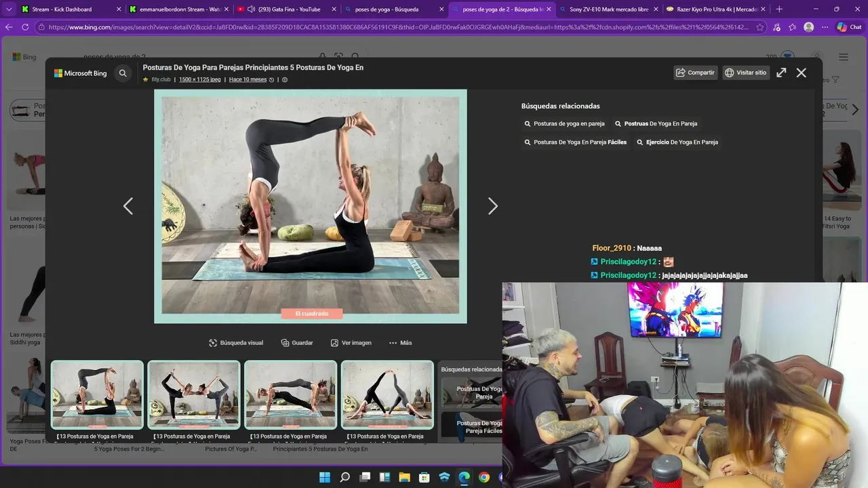Open Windows Start menu
Screen dimensions: 868x488
(x=325, y=477)
